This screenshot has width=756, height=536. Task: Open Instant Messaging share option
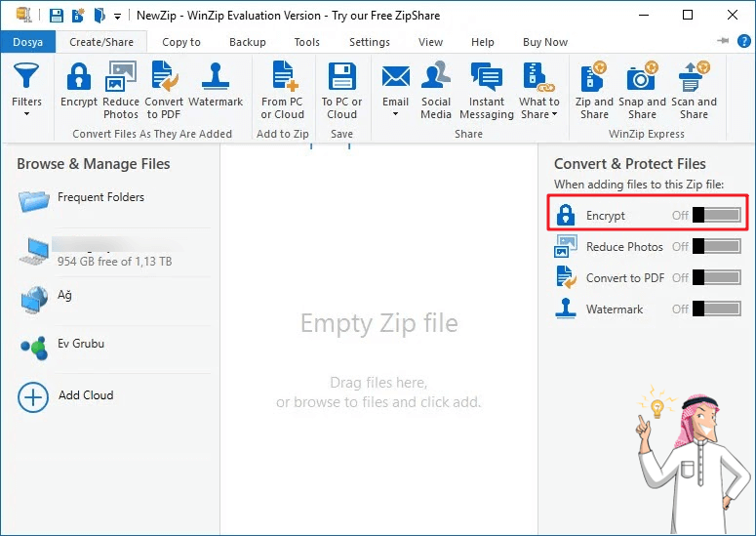pos(487,90)
